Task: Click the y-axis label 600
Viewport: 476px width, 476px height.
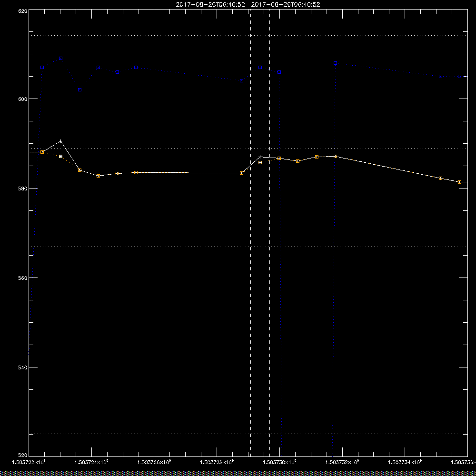Action: click(x=23, y=99)
